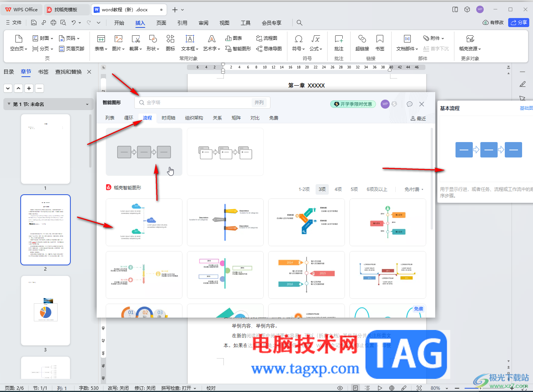This screenshot has height=392, width=533.
Task: Open the symbol picker
Action: (298, 43)
